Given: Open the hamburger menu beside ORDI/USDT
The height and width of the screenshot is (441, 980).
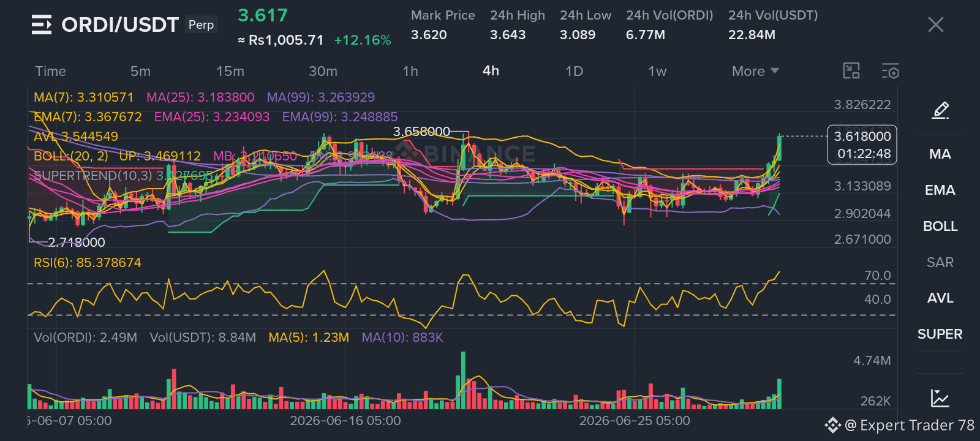Looking at the screenshot, I should click(x=42, y=25).
